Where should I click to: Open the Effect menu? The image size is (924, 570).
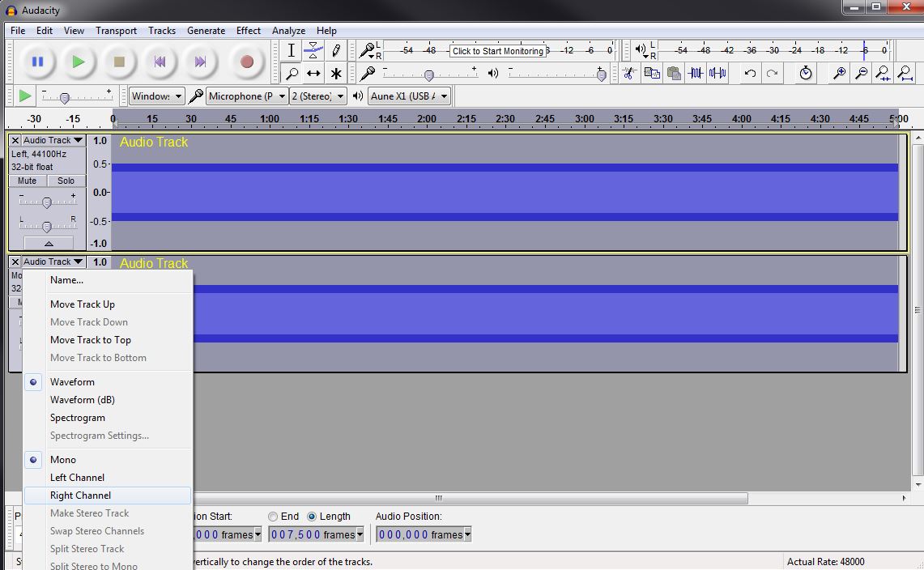pos(249,31)
